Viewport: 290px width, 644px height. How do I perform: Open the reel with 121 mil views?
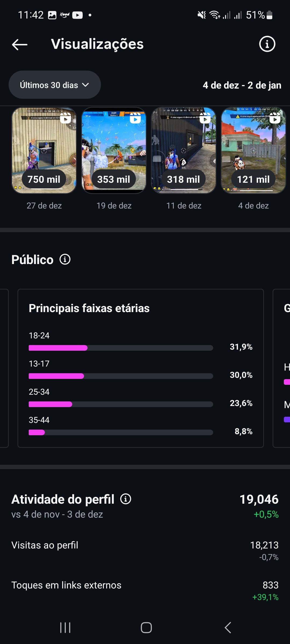pos(253,150)
